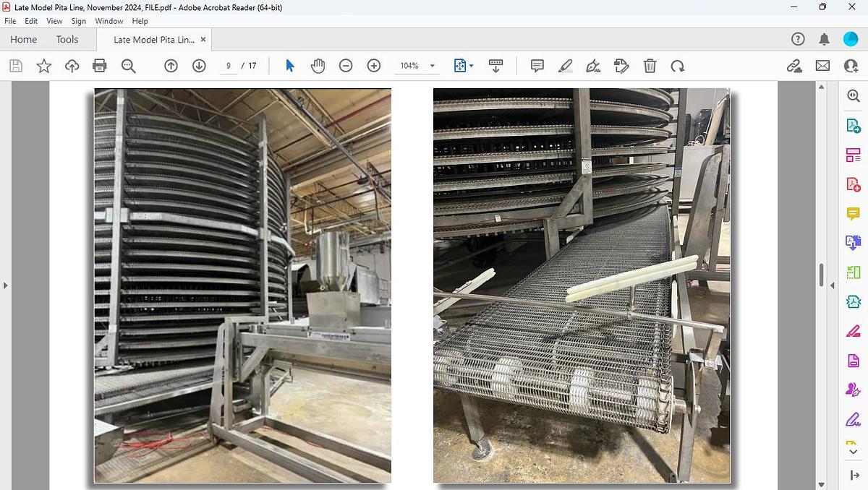Screen dimensions: 868x490
Task: Click the Print file icon
Action: (x=100, y=66)
